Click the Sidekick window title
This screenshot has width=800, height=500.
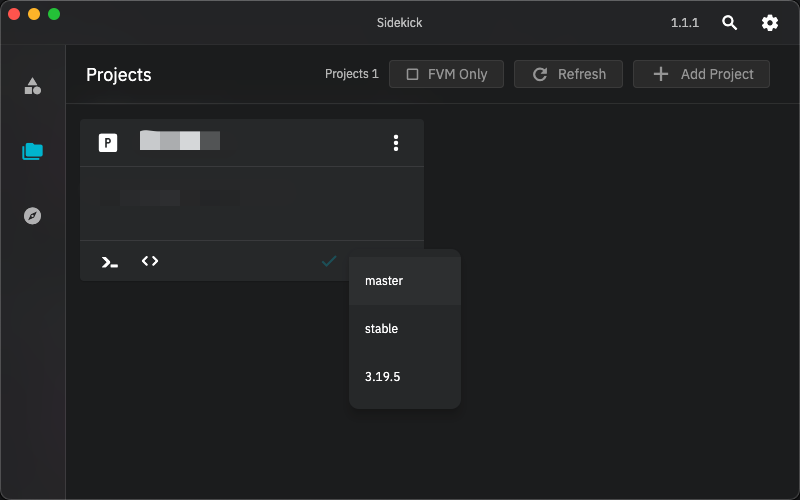[x=399, y=23]
